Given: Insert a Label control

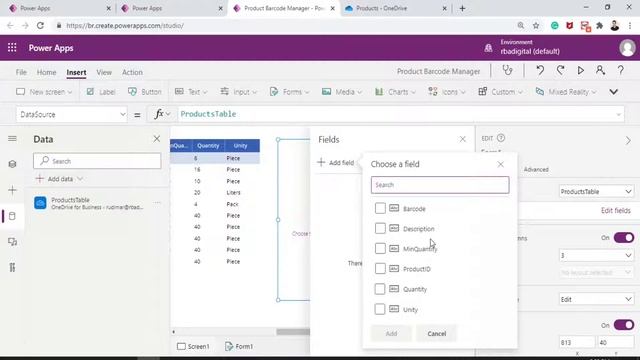Looking at the screenshot, I should tap(101, 92).
